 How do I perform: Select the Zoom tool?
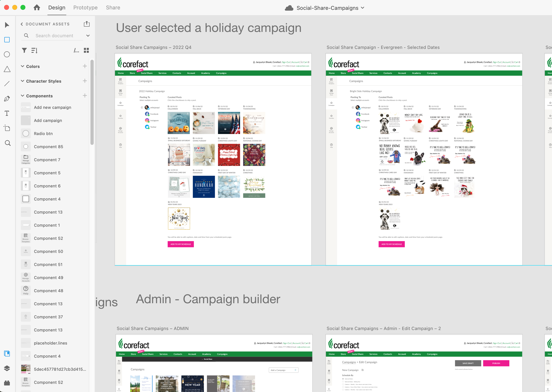tap(8, 143)
